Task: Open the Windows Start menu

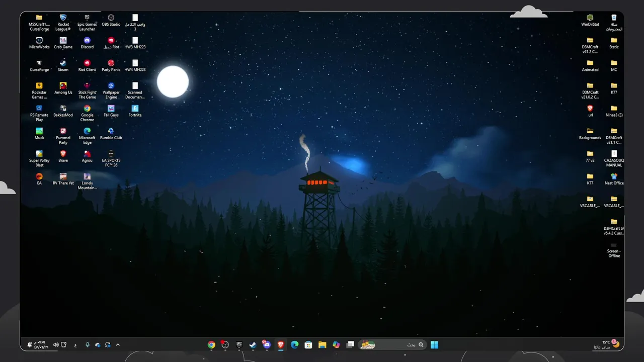Action: point(434,345)
